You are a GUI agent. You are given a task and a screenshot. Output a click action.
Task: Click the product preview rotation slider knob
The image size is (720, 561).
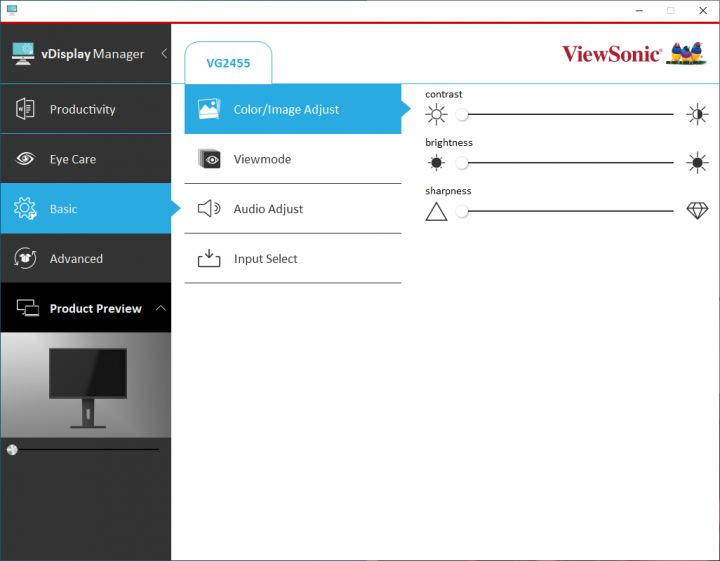point(12,449)
